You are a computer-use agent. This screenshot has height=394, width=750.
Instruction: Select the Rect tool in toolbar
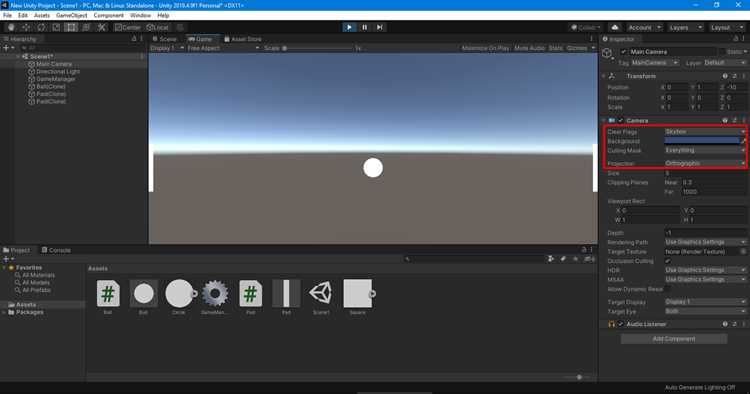71,27
